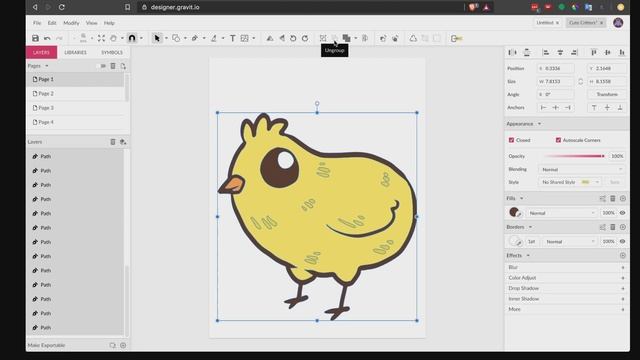The image size is (640, 360).
Task: Select Page 2 in pages list
Action: (x=76, y=93)
